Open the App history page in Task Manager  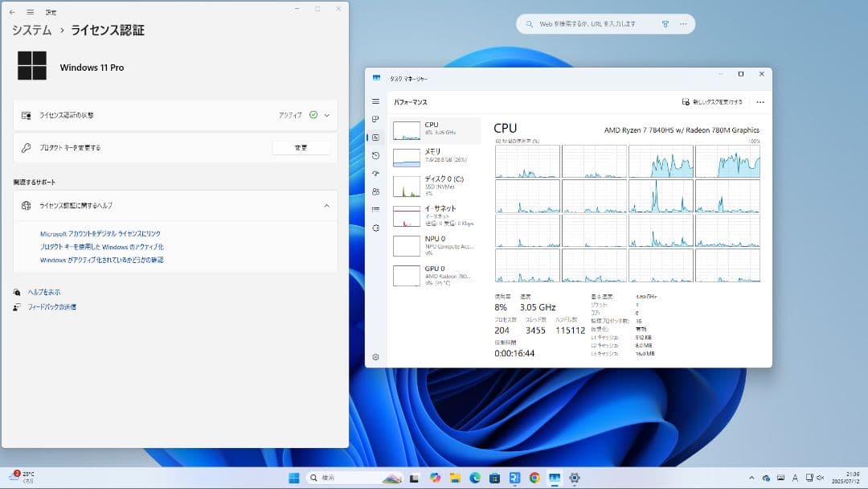(x=376, y=155)
